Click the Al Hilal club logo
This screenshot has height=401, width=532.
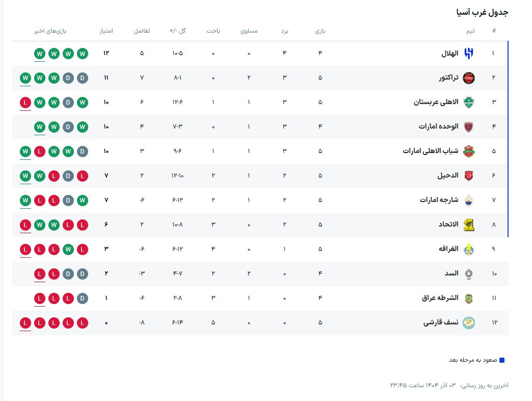coord(468,53)
